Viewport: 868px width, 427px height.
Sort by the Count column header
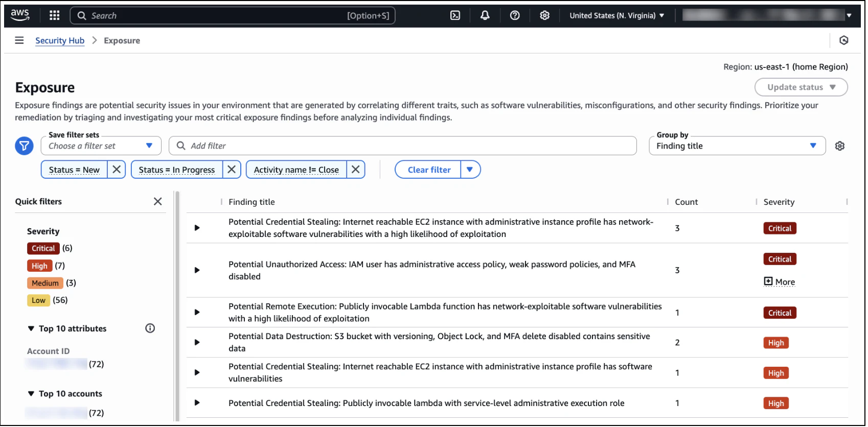(x=687, y=202)
